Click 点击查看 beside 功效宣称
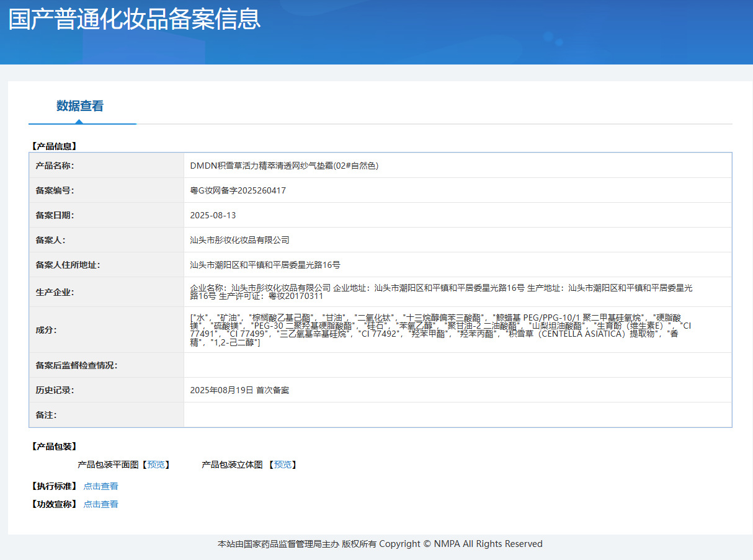 pos(100,504)
